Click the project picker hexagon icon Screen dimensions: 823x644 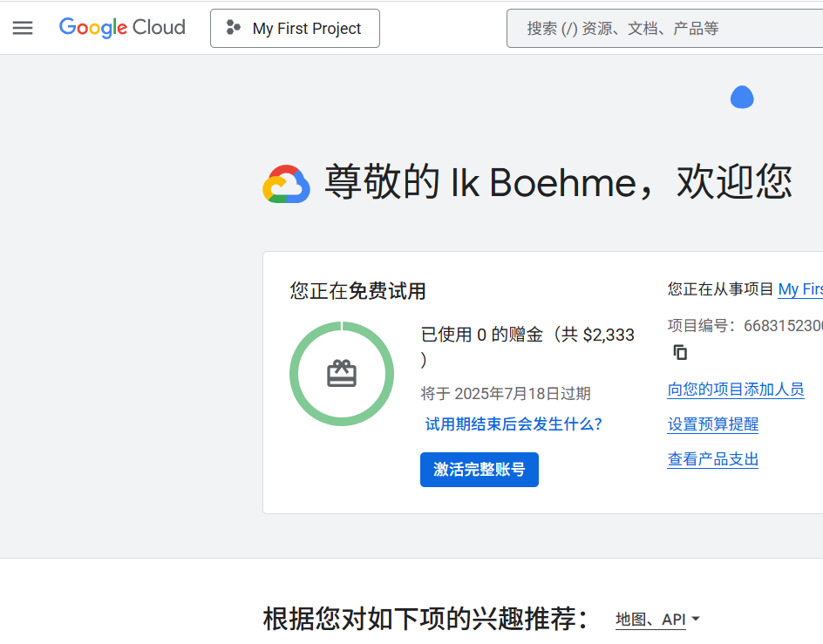(233, 27)
